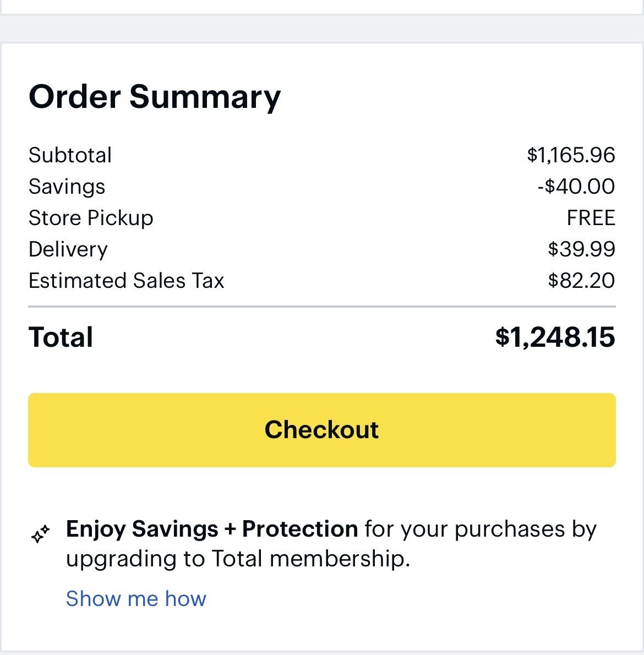This screenshot has height=655, width=644.
Task: Click the divider line above Total
Action: coord(321,306)
